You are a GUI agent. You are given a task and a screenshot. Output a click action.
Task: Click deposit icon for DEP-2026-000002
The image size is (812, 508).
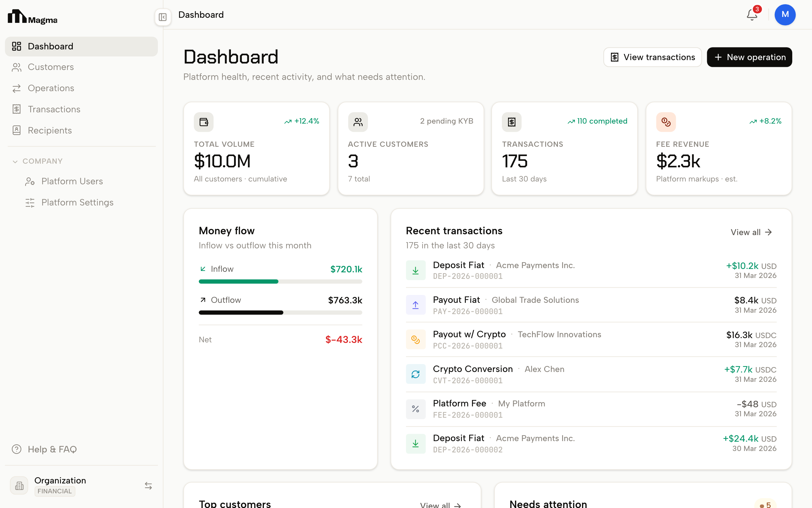415,443
